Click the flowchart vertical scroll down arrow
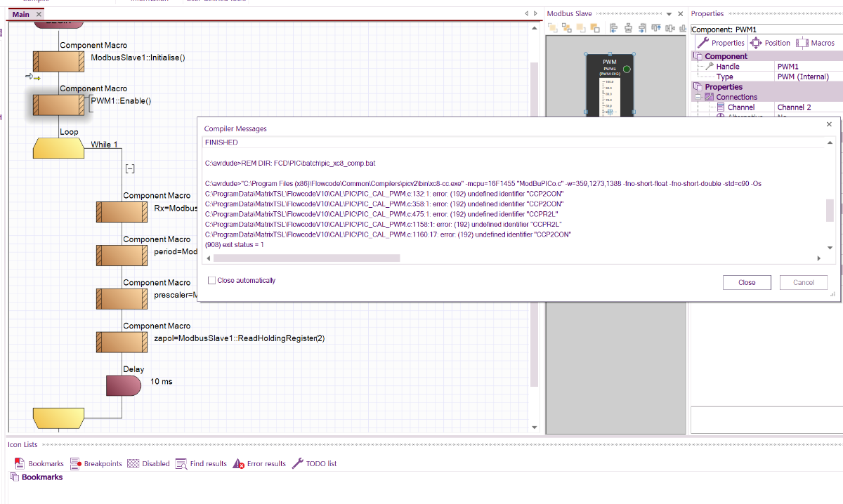Image resolution: width=843 pixels, height=504 pixels. [x=535, y=427]
